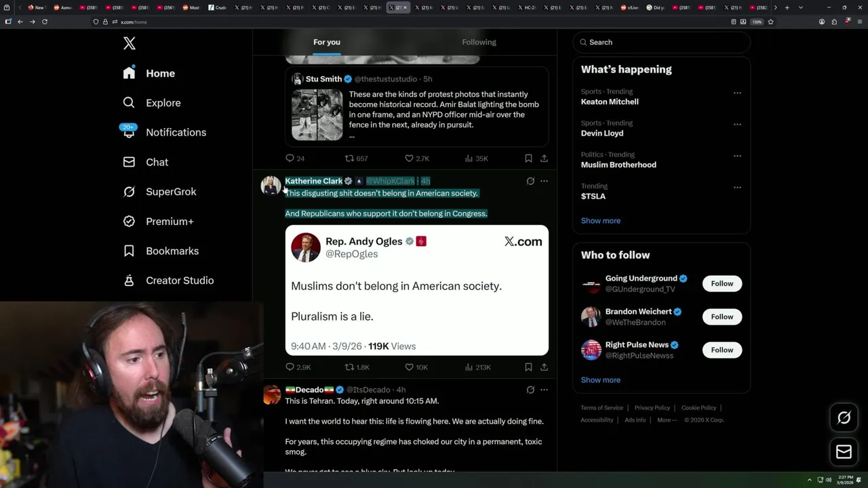This screenshot has width=868, height=488.
Task: Show more under Who to follow
Action: (x=600, y=380)
